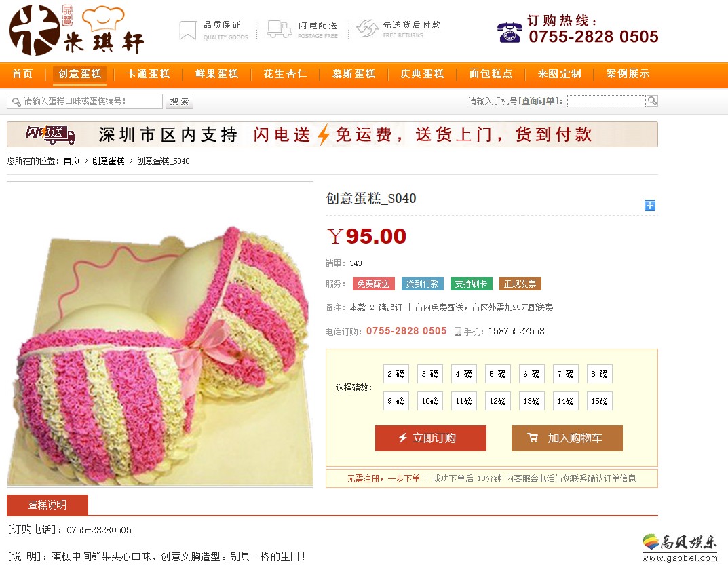728x574 pixels.
Task: Click the magnifier icon for order lookup
Action: [x=652, y=101]
